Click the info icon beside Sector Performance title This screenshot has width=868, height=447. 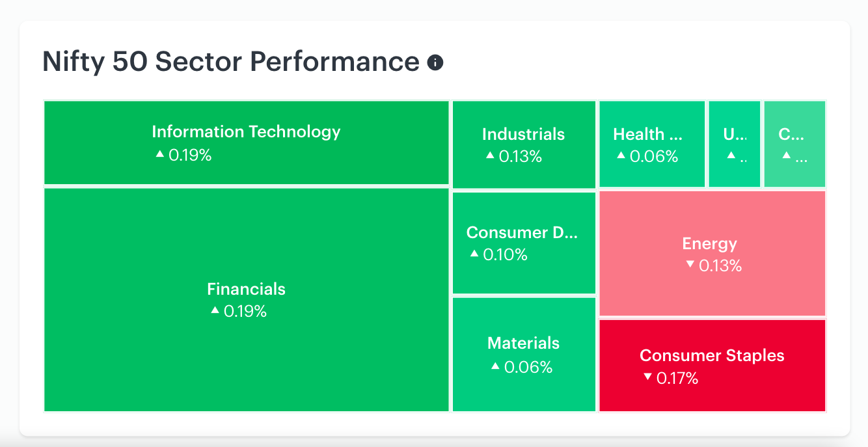(435, 62)
